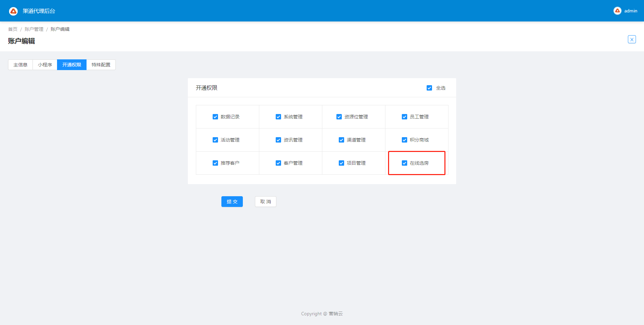This screenshot has width=644, height=325.
Task: Open the admin user menu
Action: 626,11
